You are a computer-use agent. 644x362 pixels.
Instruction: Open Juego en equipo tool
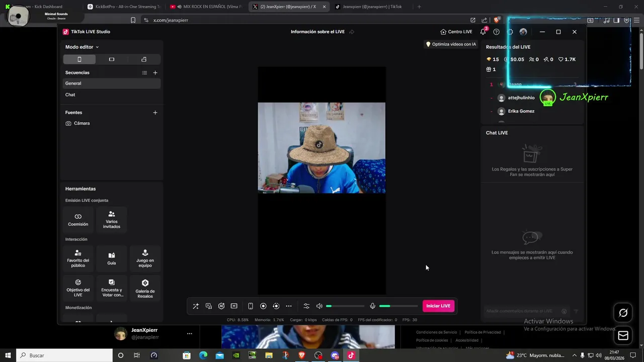(x=145, y=258)
